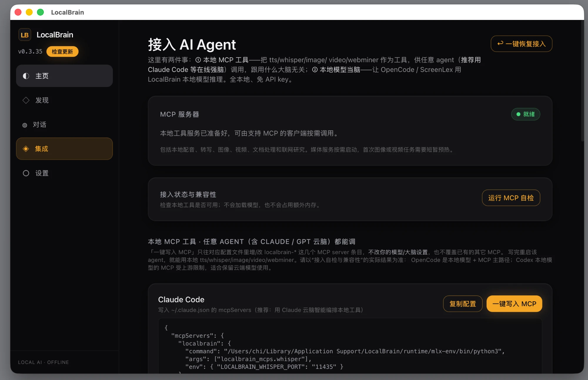The height and width of the screenshot is (380, 588).
Task: Open the 发现 sidebar item
Action: click(x=64, y=100)
